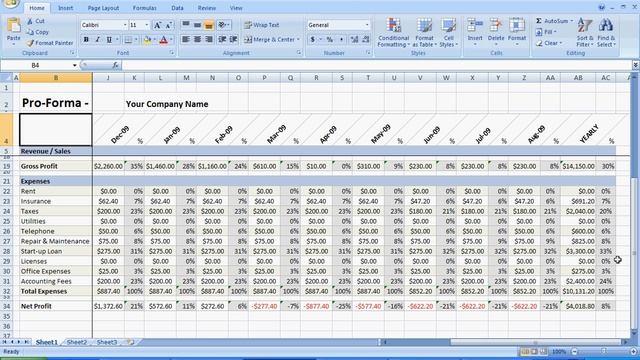Click the Paste clipboard icon
The height and width of the screenshot is (360, 640).
coord(13,25)
